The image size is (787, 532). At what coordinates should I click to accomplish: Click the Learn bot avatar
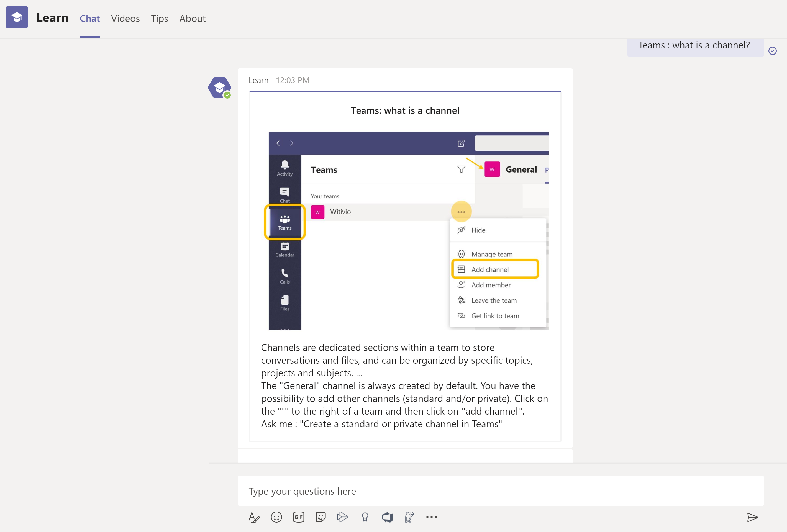click(x=219, y=88)
